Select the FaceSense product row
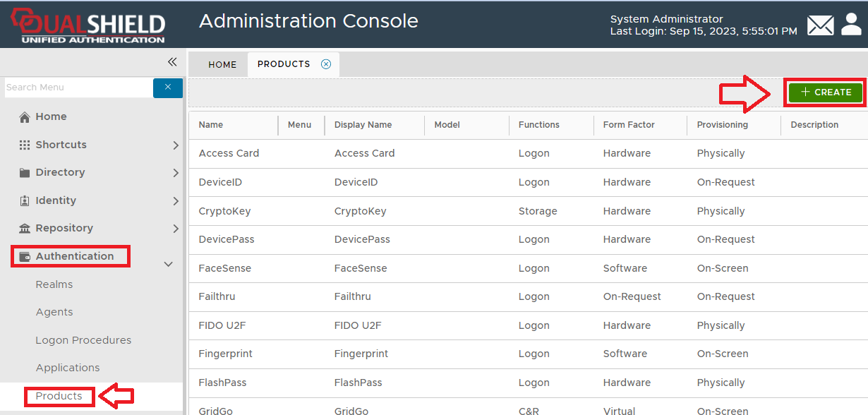868x415 pixels. (x=224, y=268)
